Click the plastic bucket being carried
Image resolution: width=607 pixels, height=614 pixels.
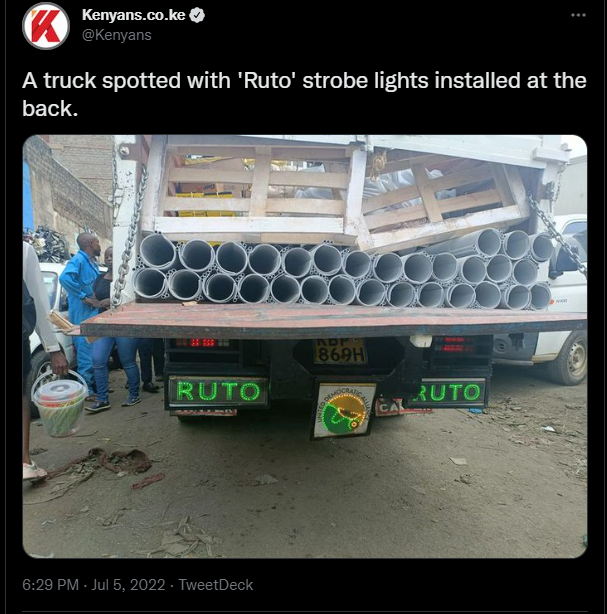[x=60, y=402]
